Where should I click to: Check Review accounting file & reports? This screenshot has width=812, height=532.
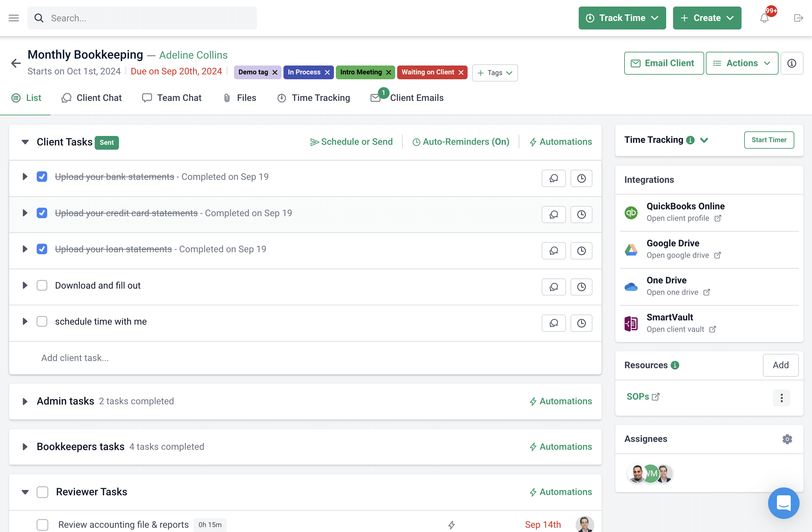[x=42, y=524]
